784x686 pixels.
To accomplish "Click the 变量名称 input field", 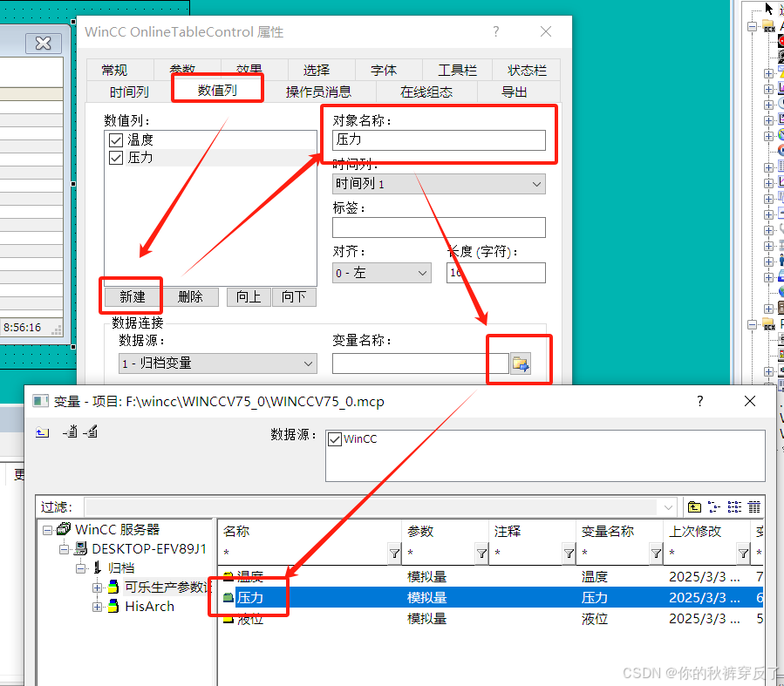I will point(420,363).
